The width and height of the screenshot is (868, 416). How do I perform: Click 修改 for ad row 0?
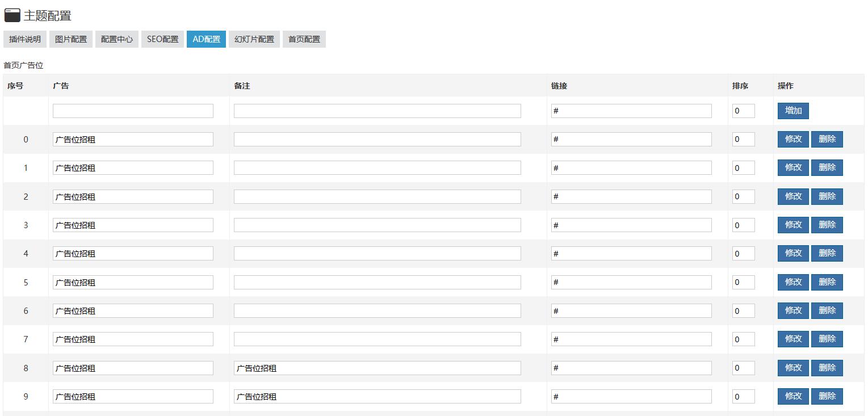(x=793, y=139)
